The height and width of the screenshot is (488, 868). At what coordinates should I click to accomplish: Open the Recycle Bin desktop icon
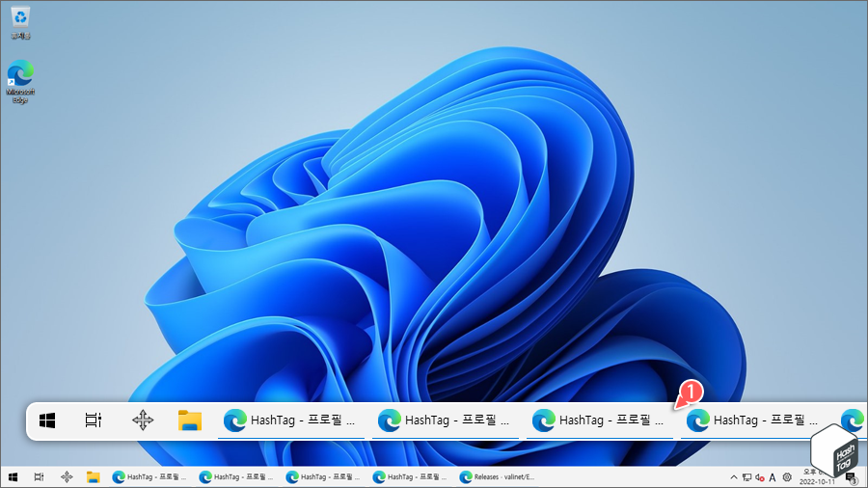pyautogui.click(x=20, y=23)
